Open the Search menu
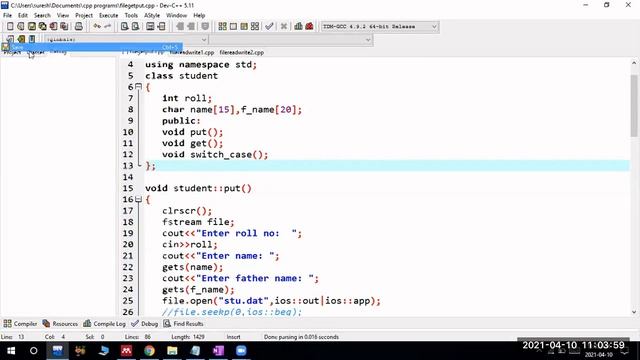This screenshot has height=360, width=640. click(42, 16)
